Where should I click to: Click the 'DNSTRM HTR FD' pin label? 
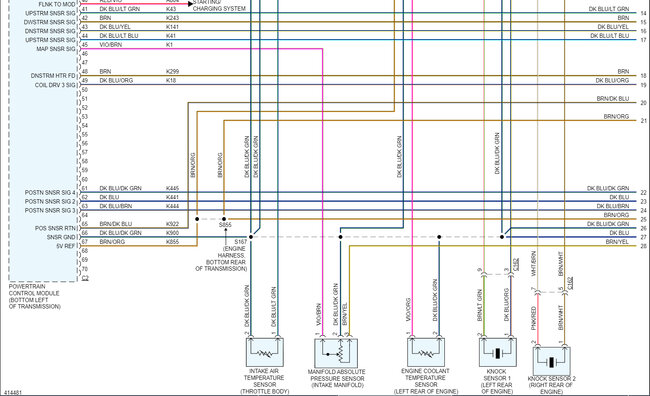point(53,76)
